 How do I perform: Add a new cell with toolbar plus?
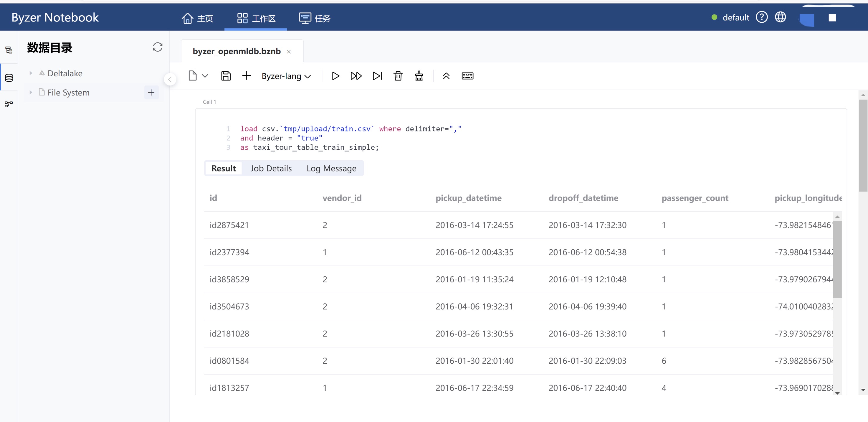pos(246,76)
